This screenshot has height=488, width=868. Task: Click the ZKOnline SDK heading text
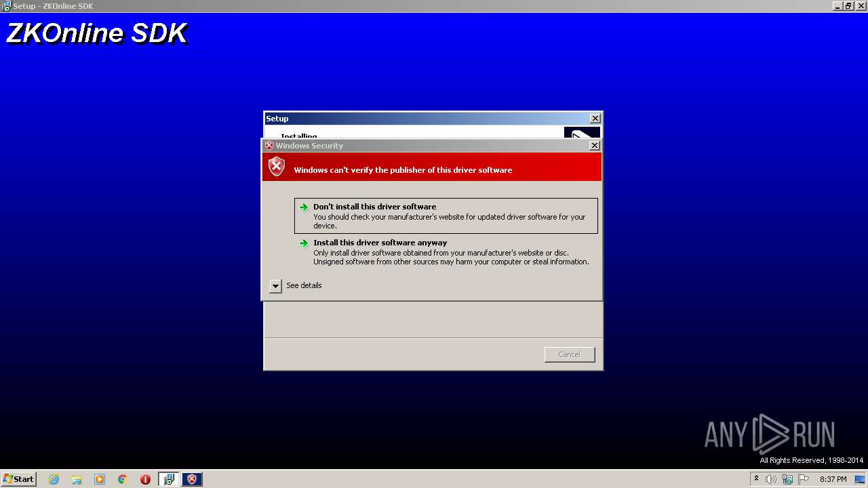[96, 33]
